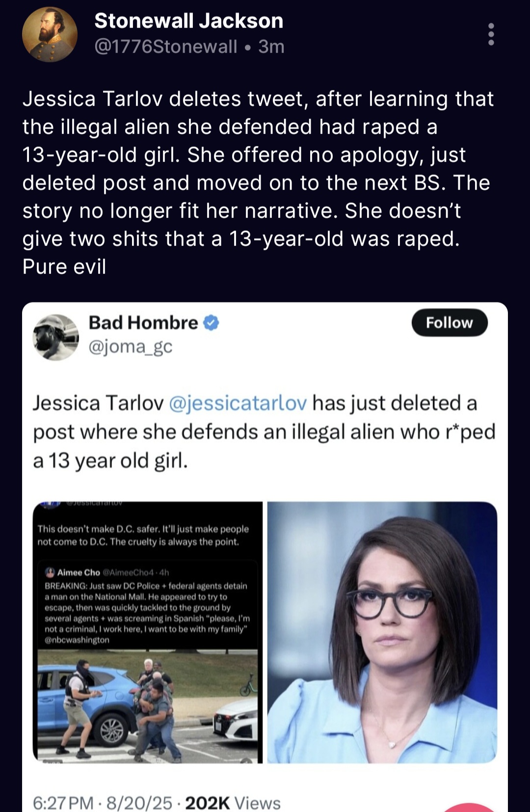Tap the 3m post time indicator

coord(271,47)
